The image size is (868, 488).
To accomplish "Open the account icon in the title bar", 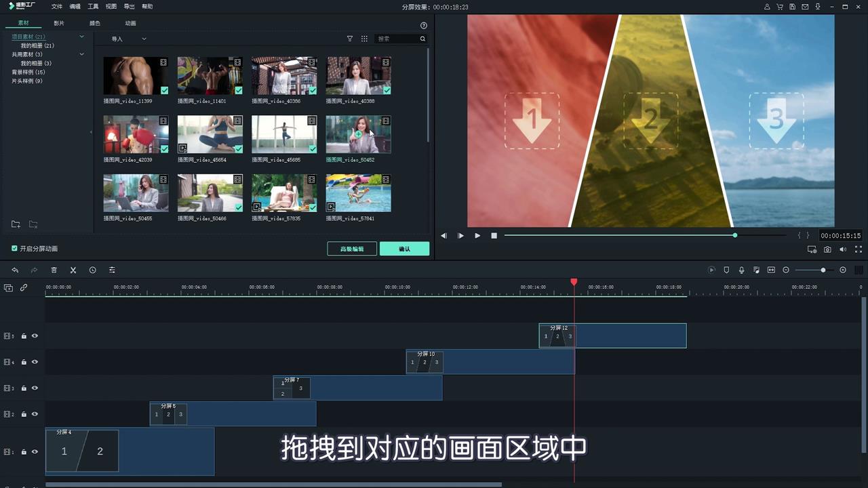I will coord(767,7).
